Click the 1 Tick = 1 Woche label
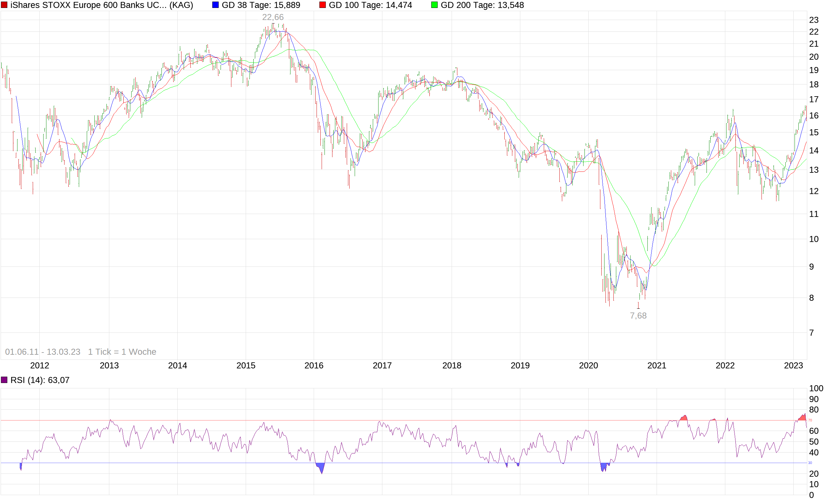Image resolution: width=840 pixels, height=504 pixels. coord(122,352)
